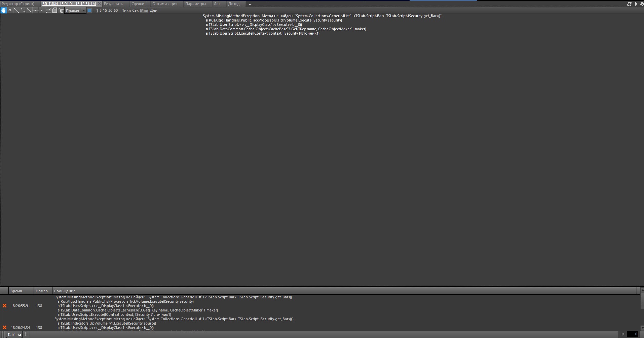
Task: Click the blue color swatch
Action: click(89, 10)
